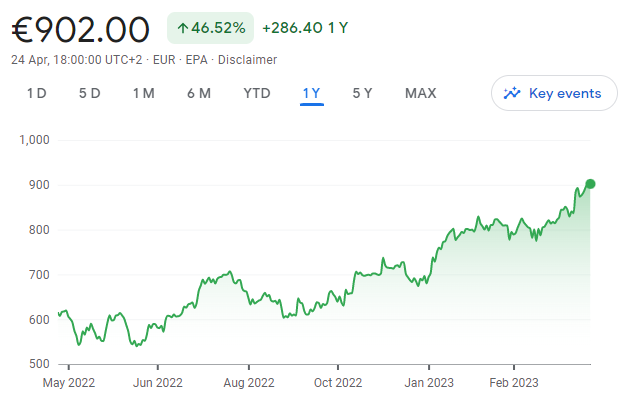Display the MAX history range
This screenshot has width=624, height=396.
421,94
